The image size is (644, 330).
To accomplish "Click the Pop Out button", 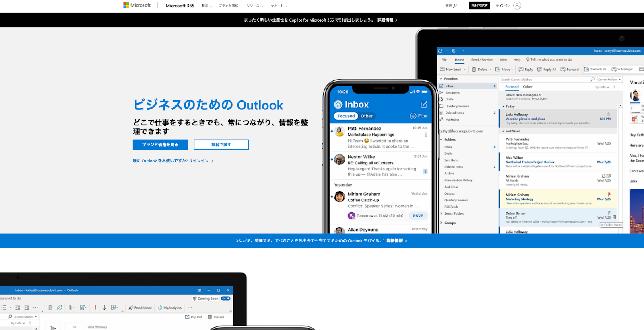I will (194, 317).
